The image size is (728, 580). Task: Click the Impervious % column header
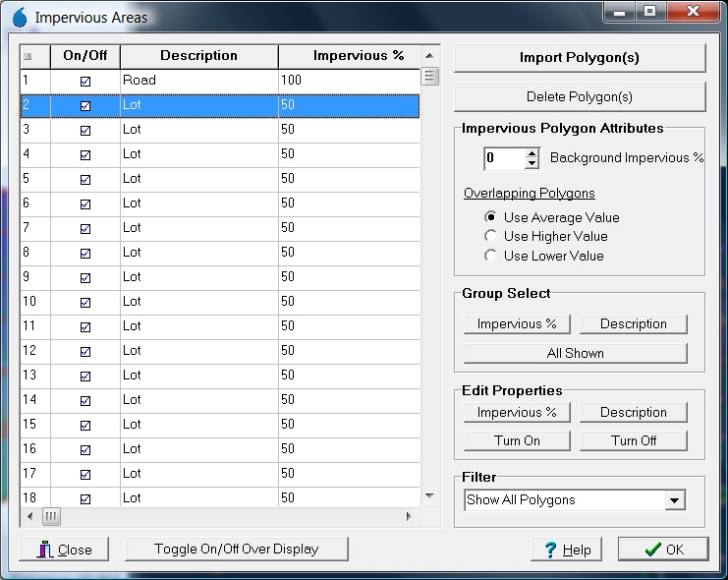pos(358,56)
